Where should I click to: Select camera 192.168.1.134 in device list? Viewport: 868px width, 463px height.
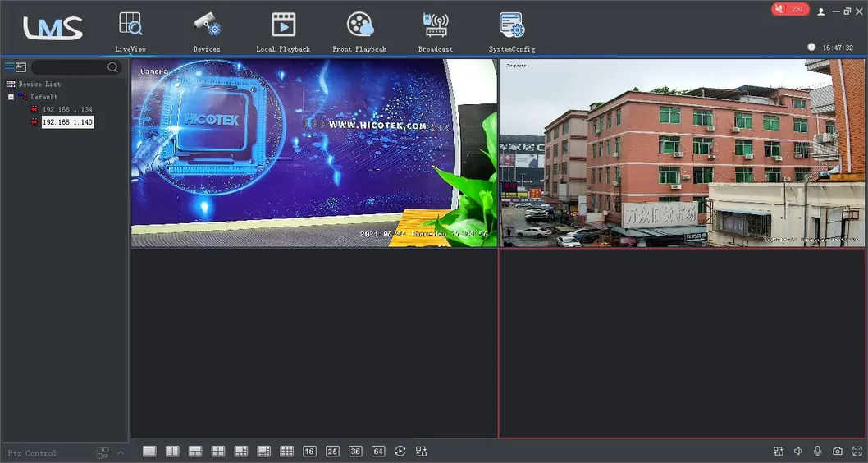tap(66, 109)
